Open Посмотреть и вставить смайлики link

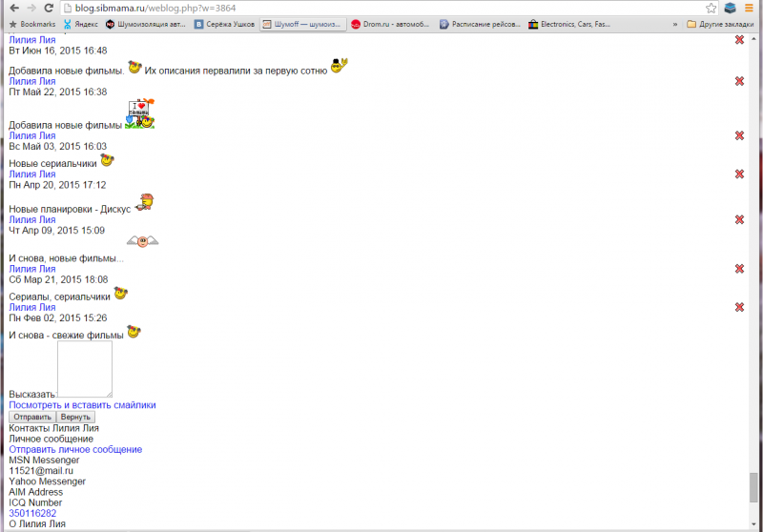pos(82,405)
